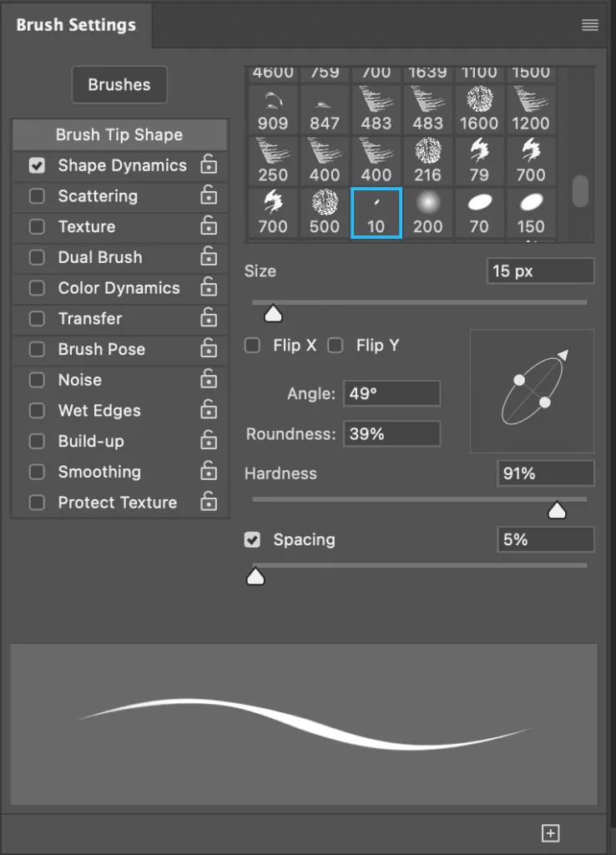
Task: Click the create new brush plus icon
Action: (x=551, y=832)
